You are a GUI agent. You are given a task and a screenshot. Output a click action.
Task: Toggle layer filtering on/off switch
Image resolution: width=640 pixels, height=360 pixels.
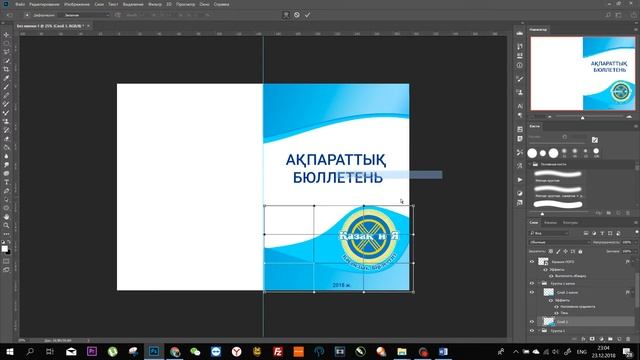[x=636, y=232]
